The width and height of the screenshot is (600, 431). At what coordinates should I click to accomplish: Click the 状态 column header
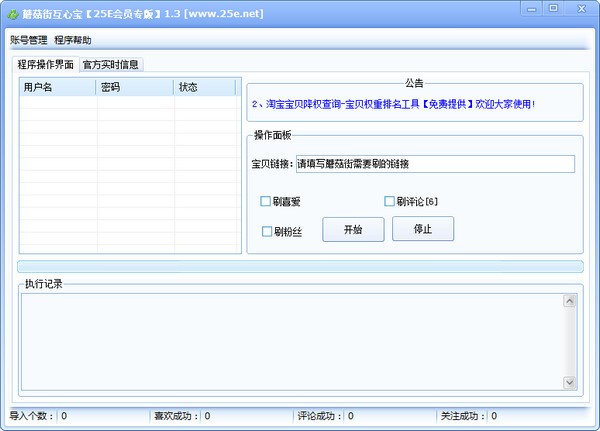tap(205, 88)
